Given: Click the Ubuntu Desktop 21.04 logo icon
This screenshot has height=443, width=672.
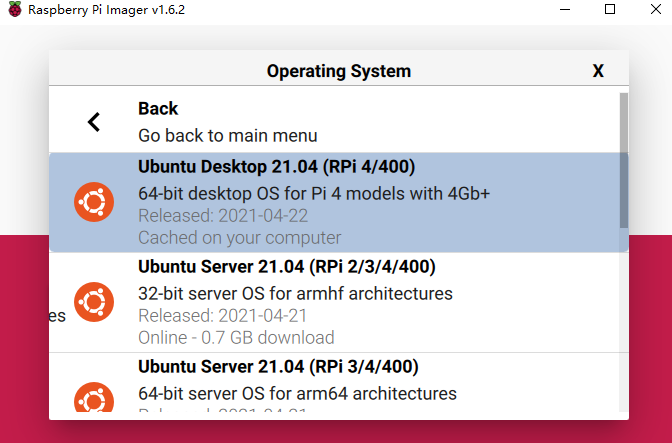Looking at the screenshot, I should pos(94,202).
